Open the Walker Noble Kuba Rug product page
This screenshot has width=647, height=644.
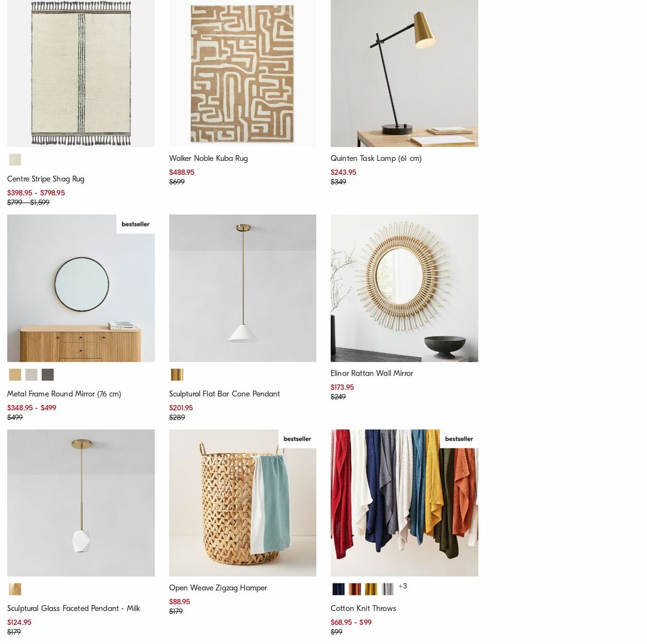208,158
